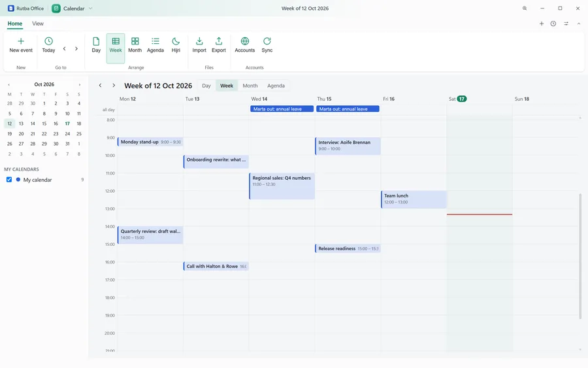The image size is (588, 368).
Task: Click the Fri 16 day header
Action: click(x=389, y=99)
